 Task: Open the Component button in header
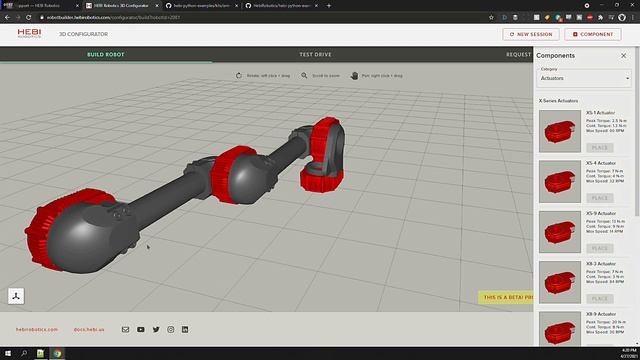(593, 34)
